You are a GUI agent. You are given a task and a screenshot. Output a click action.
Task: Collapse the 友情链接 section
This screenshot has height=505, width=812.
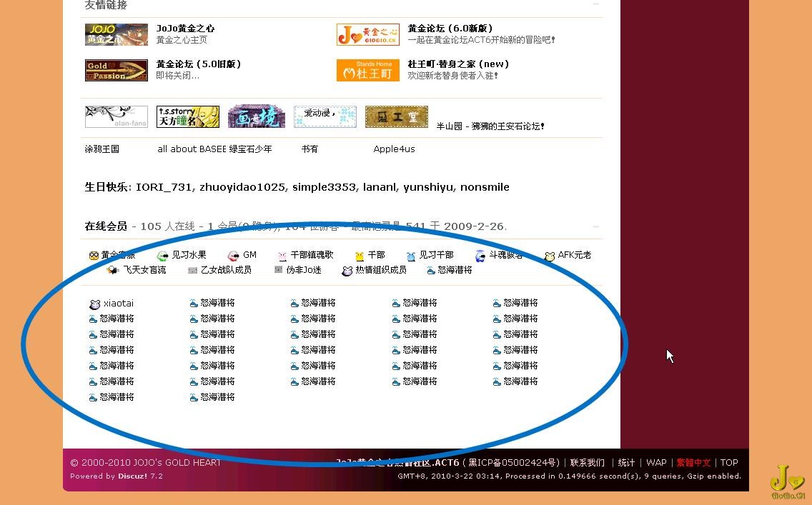tap(595, 4)
